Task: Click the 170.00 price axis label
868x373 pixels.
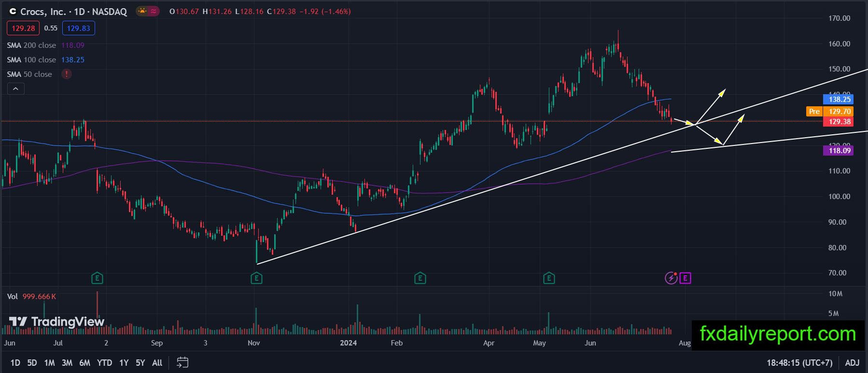Action: coord(839,18)
